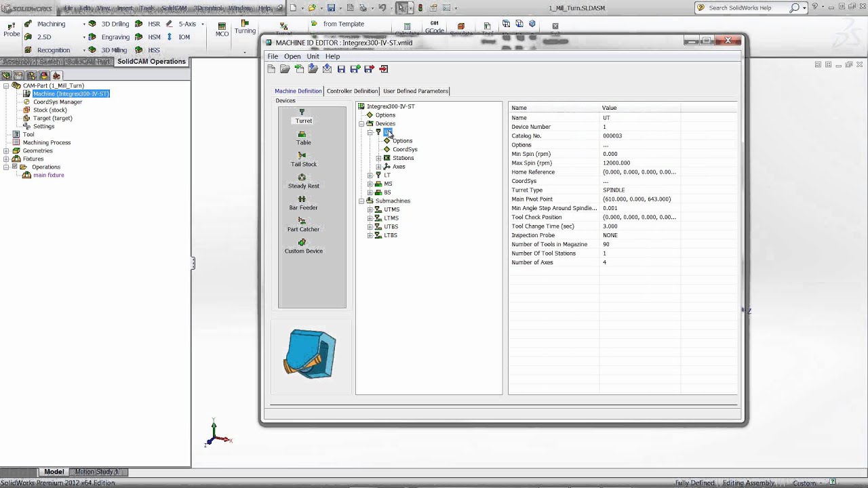The height and width of the screenshot is (488, 868).
Task: Expand the Axes node
Action: (x=378, y=167)
